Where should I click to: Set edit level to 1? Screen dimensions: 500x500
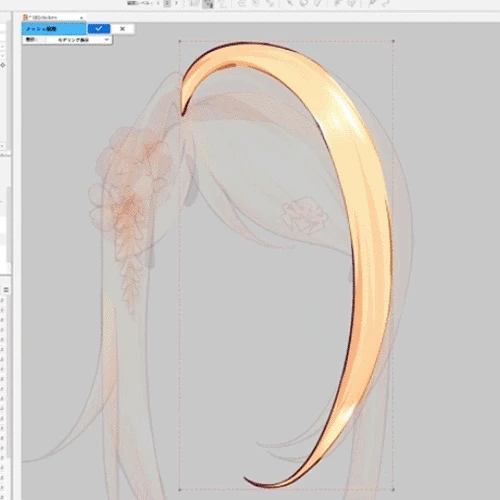[x=158, y=3]
